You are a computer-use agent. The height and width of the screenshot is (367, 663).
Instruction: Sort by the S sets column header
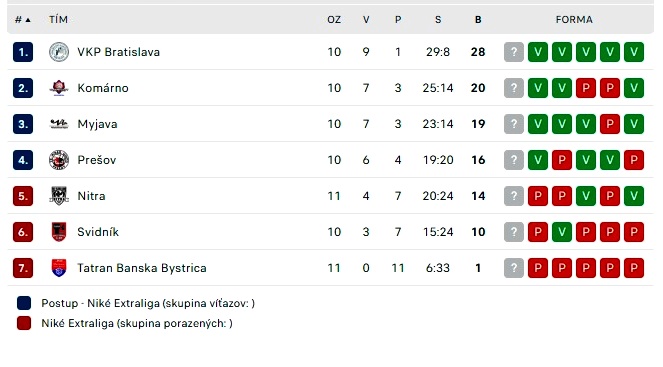pos(438,19)
